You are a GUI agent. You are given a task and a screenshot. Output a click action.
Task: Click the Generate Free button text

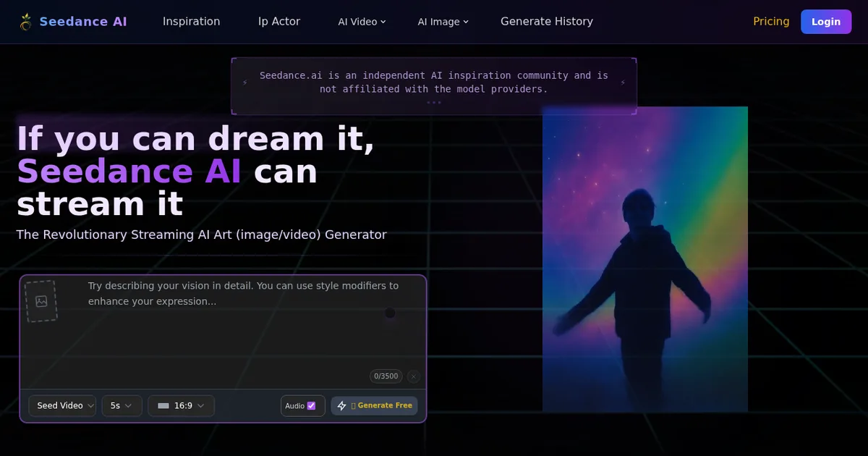coord(385,406)
